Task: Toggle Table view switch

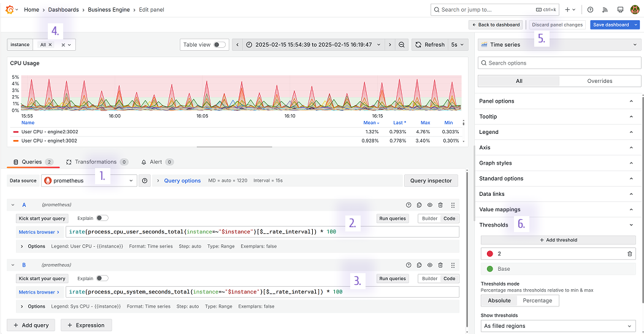Action: [220, 44]
